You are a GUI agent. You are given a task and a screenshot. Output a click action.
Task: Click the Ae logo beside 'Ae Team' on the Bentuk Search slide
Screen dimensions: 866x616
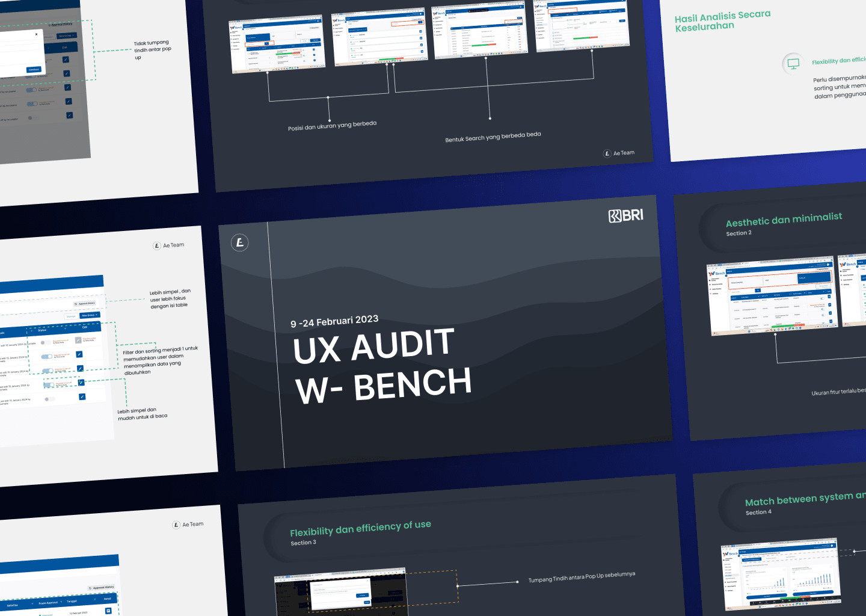(607, 153)
